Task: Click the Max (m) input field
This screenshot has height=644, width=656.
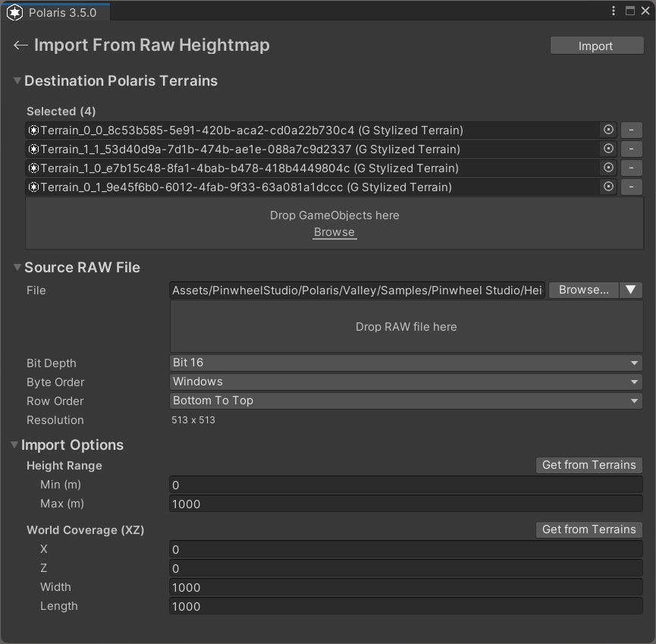Action: [406, 504]
